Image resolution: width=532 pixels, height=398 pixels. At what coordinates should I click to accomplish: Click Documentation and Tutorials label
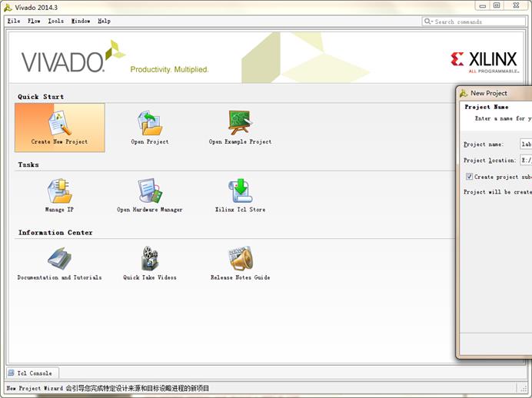point(59,277)
